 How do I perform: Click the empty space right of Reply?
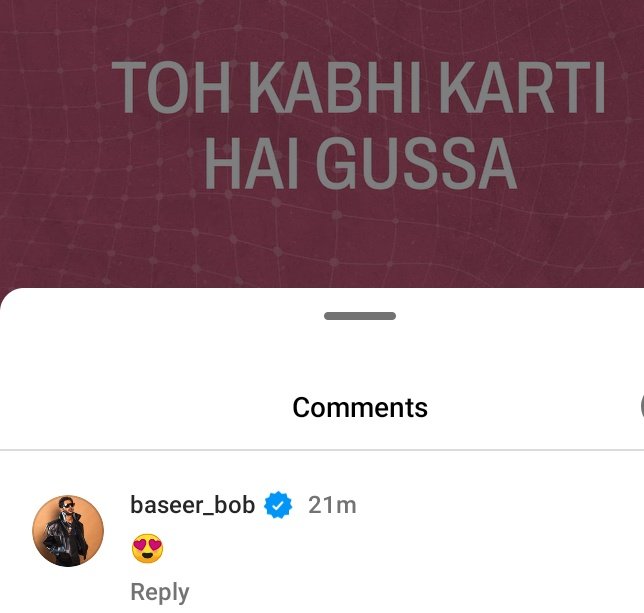[x=411, y=592]
